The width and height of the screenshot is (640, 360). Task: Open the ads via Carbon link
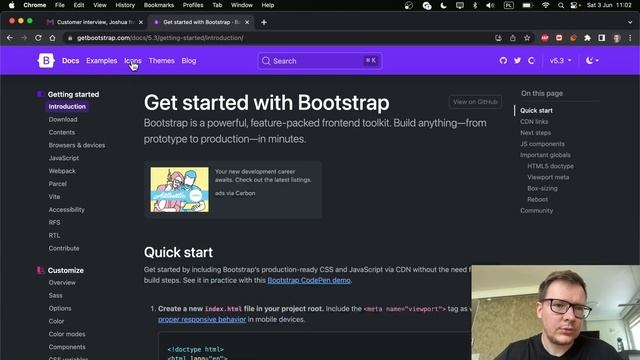(x=235, y=193)
